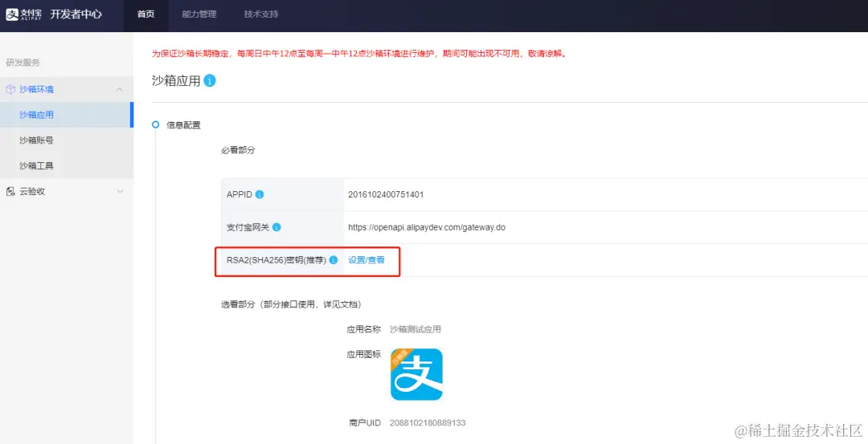Click the RSA2(SHA256)密钥(推荐) label

pyautogui.click(x=276, y=260)
